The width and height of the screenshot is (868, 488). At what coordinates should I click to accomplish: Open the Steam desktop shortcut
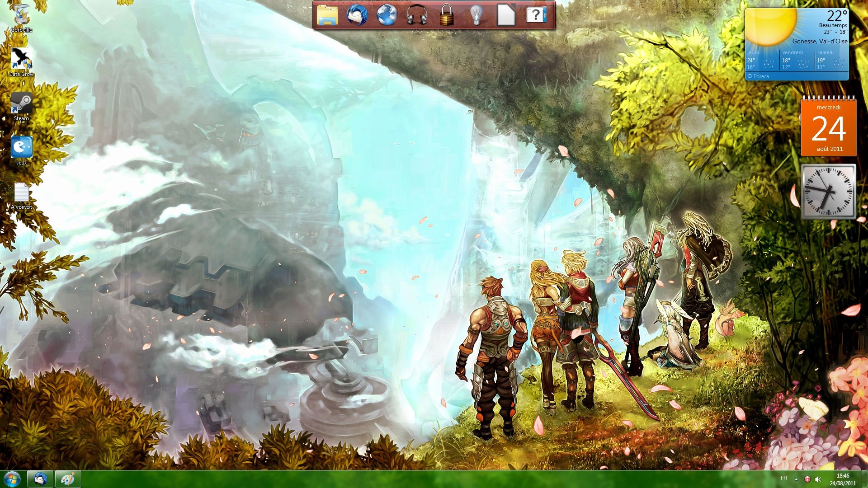point(21,106)
